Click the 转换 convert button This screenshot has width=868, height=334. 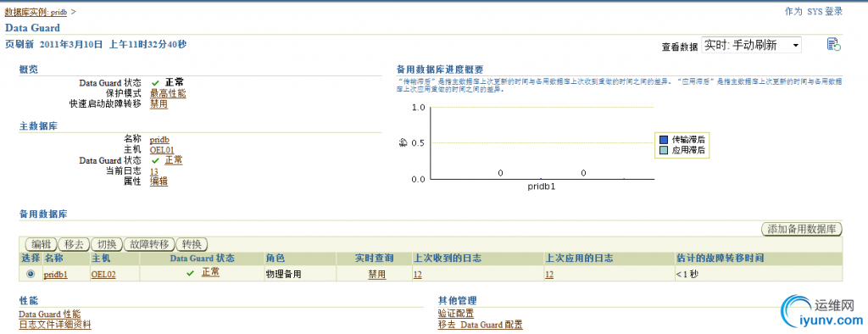point(192,244)
